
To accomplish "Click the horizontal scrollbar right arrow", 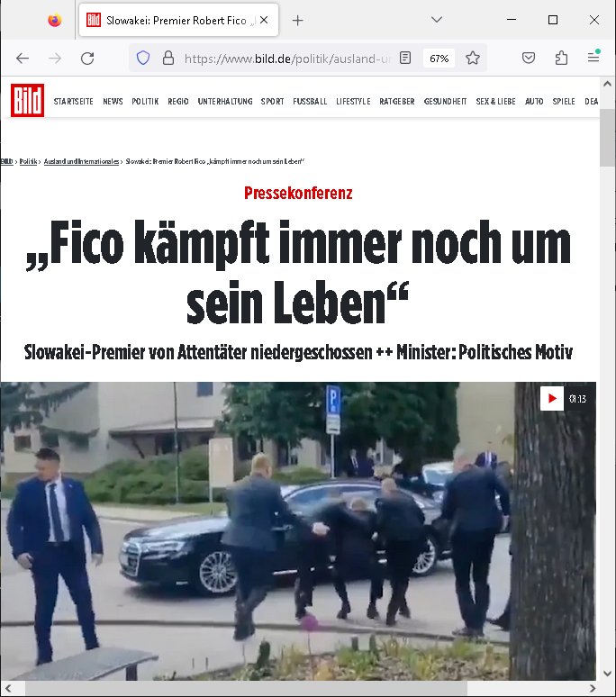I will 593,689.
